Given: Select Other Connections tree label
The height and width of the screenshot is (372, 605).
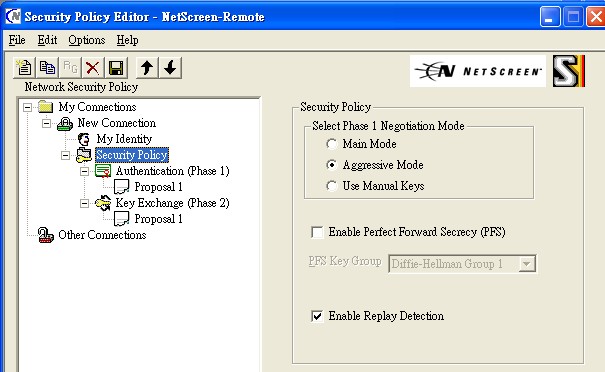Looking at the screenshot, I should coord(102,235).
